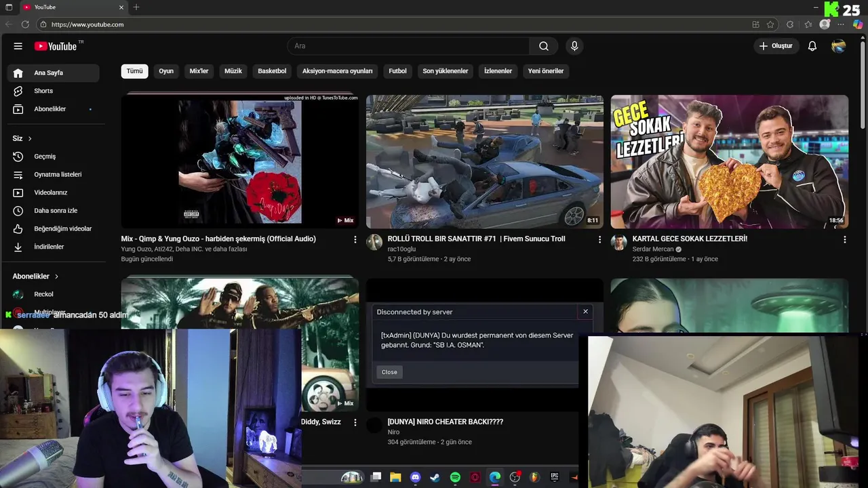Image resolution: width=868 pixels, height=488 pixels.
Task: Open Steam from the taskbar
Action: click(x=435, y=477)
